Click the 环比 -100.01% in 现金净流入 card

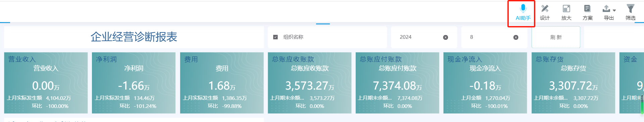pyautogui.click(x=489, y=106)
